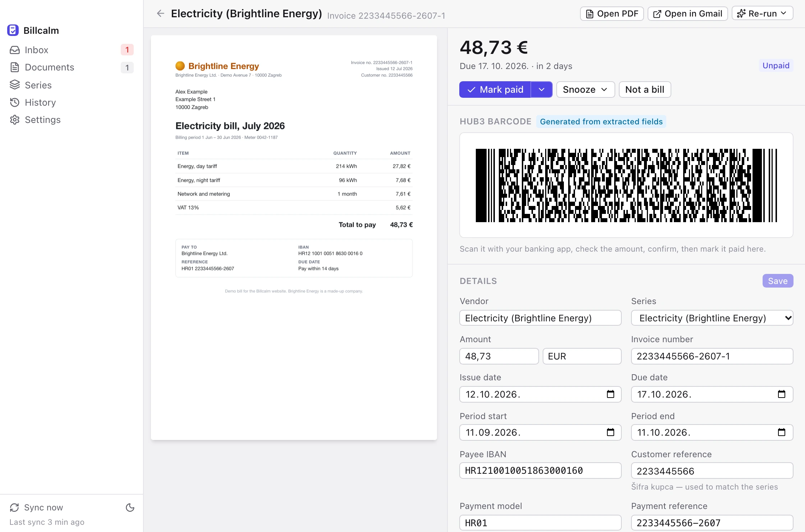Click the Not a bill button
Screen dimensions: 805x532
coord(645,90)
